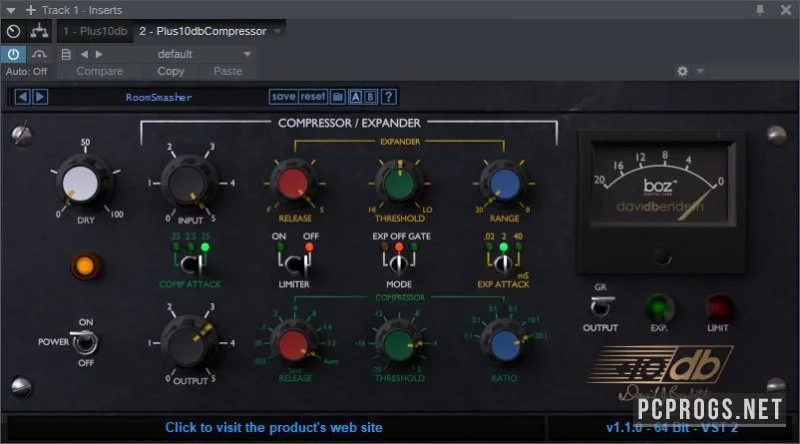
Task: Flip the COMP ATTACK toggle switch
Action: pyautogui.click(x=192, y=264)
